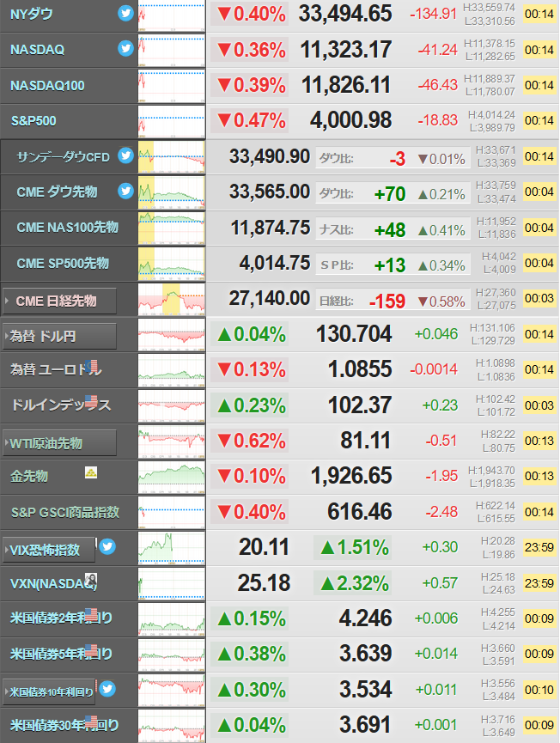Click the Twitter icon beside NYダウ
Viewport: 560px width, 743px height.
[125, 13]
